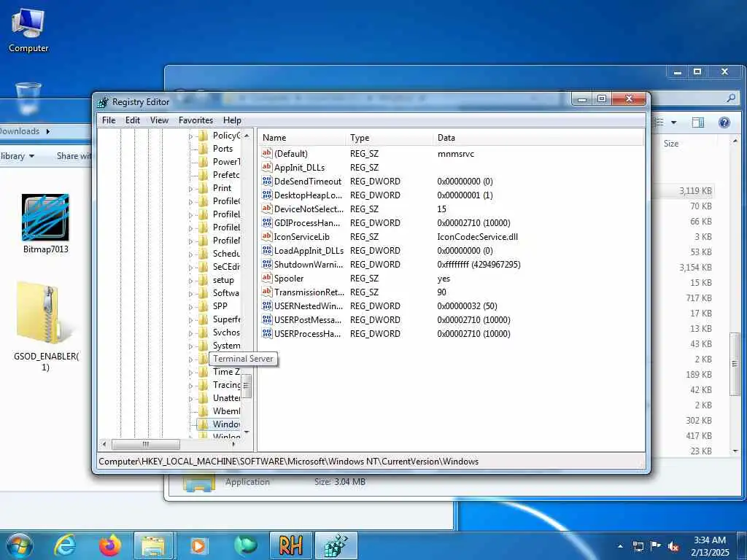Screen dimensions: 747x560
Task: Click the tree pane scroll right arrow
Action: (x=233, y=444)
